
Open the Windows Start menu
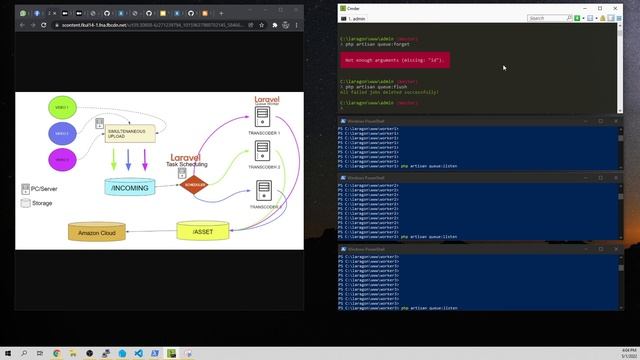[7, 353]
